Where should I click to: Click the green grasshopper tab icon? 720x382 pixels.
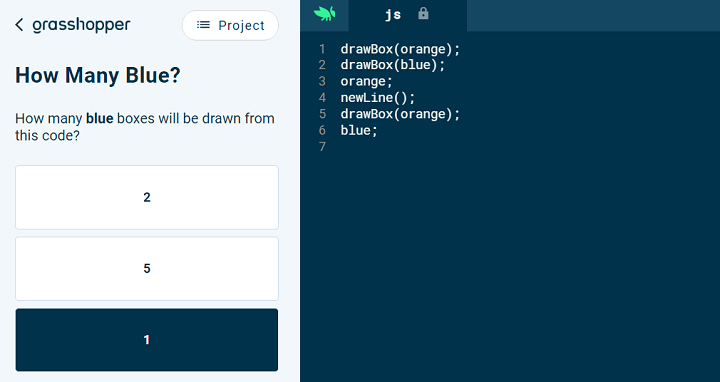coord(325,14)
